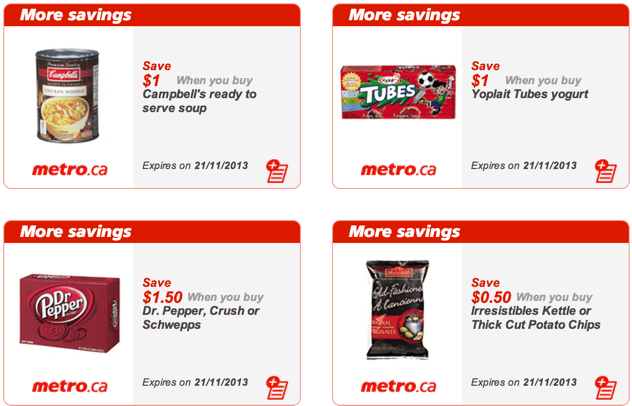Open metro.ca logo under Dr Pepper
Screen dimensions: 632x406
(70, 386)
